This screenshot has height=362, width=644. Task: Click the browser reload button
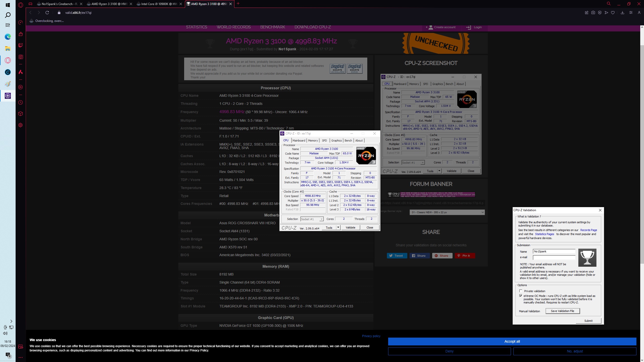tap(47, 13)
